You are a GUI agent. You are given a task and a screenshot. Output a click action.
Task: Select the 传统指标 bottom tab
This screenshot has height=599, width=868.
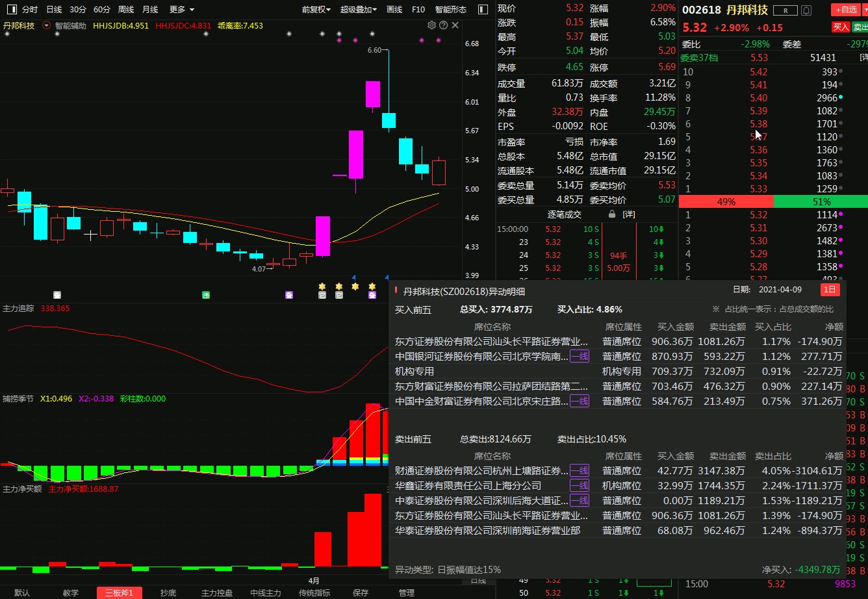coord(314,593)
